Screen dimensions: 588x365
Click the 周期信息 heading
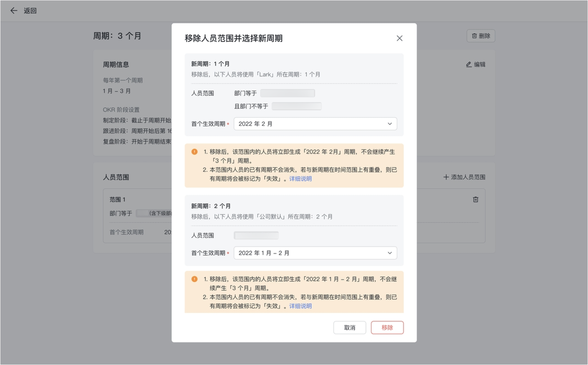pyautogui.click(x=116, y=65)
